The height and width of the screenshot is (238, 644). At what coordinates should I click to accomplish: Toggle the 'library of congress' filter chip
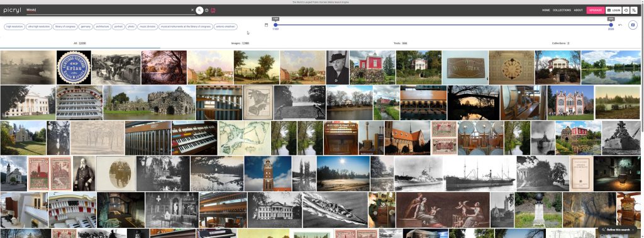pos(65,26)
